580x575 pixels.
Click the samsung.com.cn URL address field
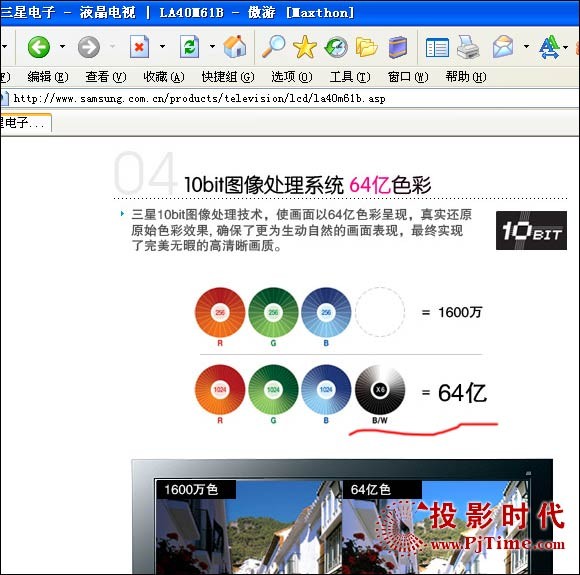click(290, 98)
